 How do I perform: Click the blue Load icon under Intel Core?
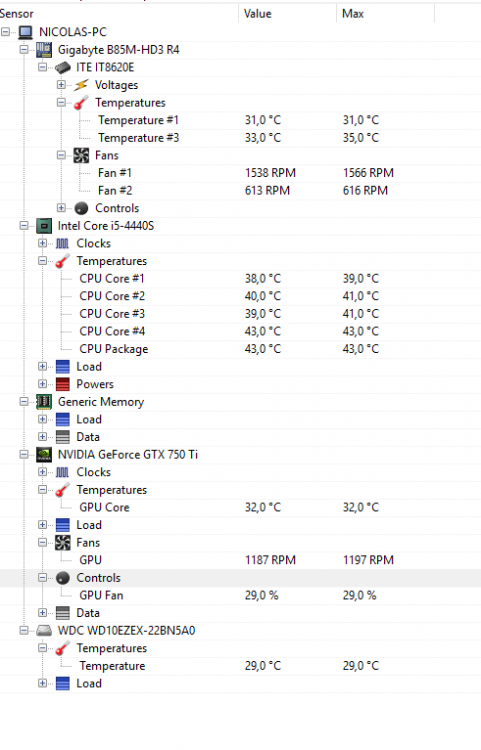(63, 367)
